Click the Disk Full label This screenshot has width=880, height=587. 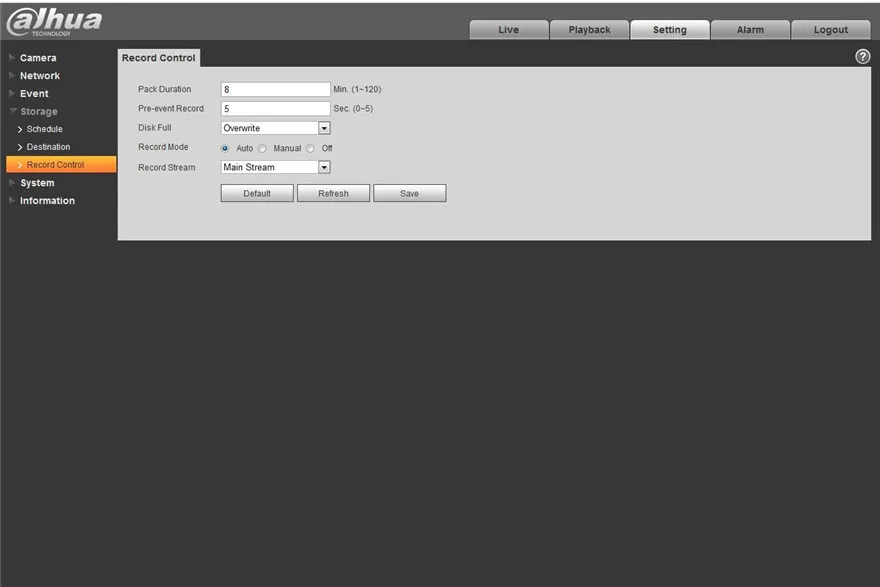pyautogui.click(x=155, y=128)
